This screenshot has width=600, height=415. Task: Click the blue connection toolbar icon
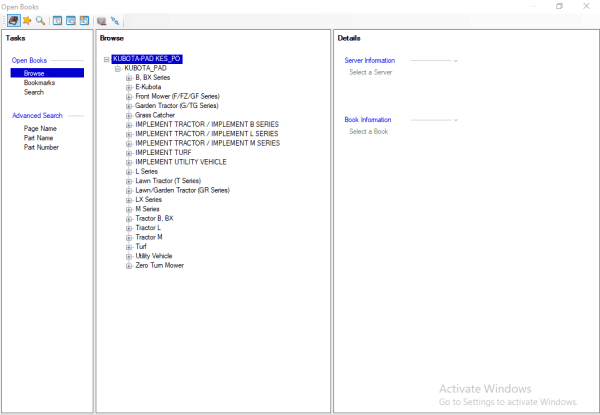click(x=115, y=21)
